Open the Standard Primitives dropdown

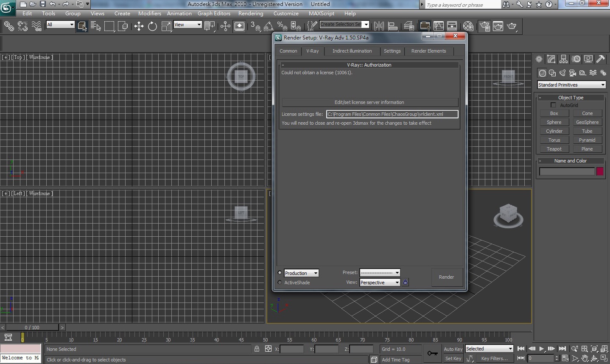(x=571, y=85)
